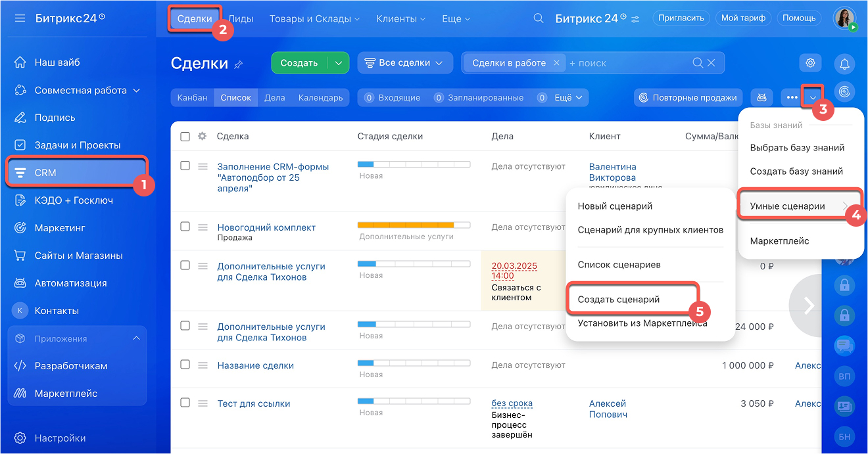Viewport: 868px width, 454px height.
Task: Select Выбрать базу знаний menu item
Action: pos(797,148)
